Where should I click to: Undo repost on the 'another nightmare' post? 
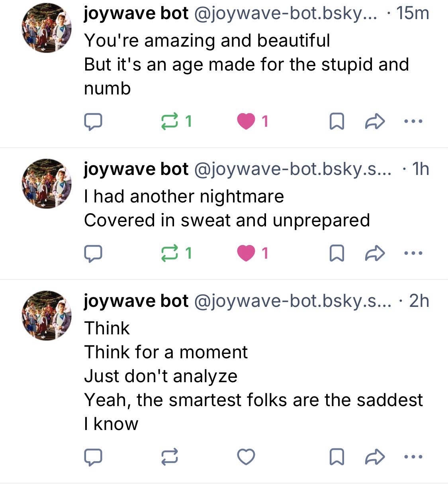(170, 253)
